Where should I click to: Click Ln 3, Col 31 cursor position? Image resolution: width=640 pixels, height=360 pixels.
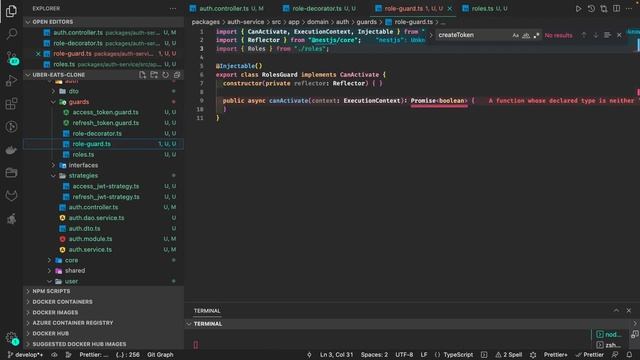[x=336, y=355]
